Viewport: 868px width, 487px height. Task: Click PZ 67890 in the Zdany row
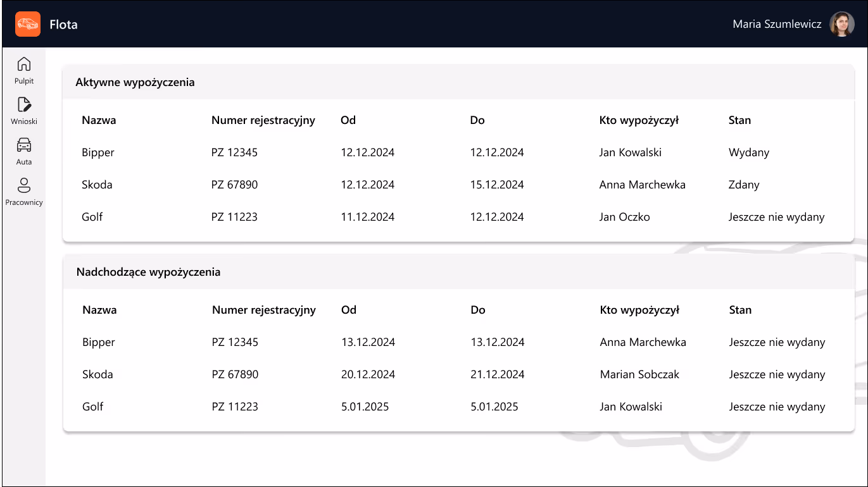(234, 185)
